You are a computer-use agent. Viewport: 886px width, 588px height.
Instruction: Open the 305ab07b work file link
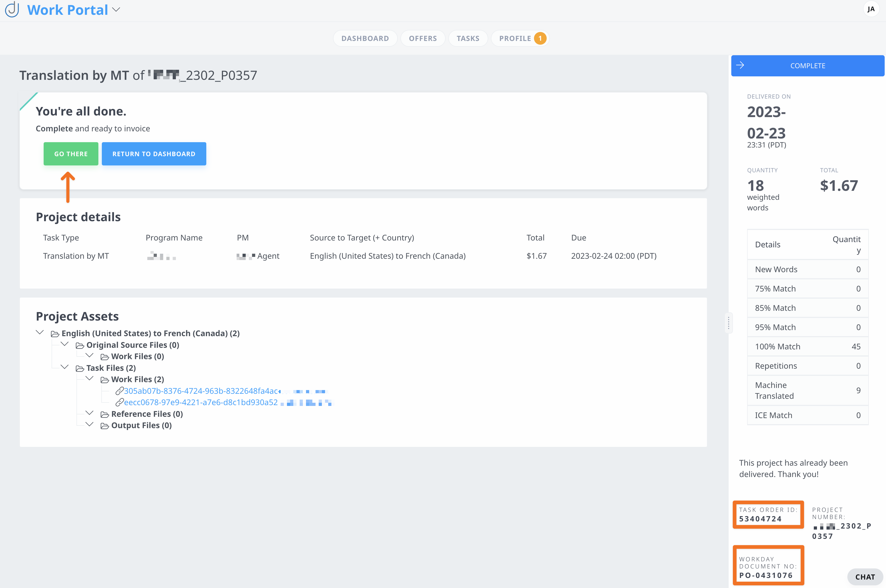202,391
